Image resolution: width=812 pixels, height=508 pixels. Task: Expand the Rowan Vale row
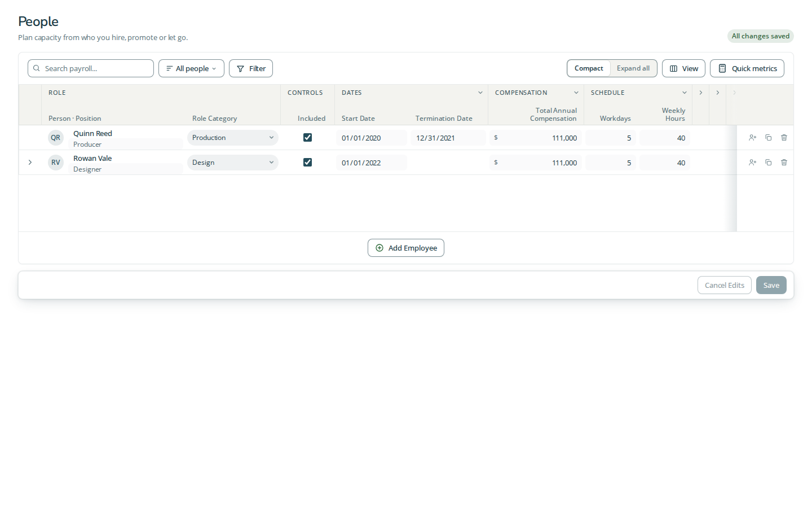pos(30,163)
